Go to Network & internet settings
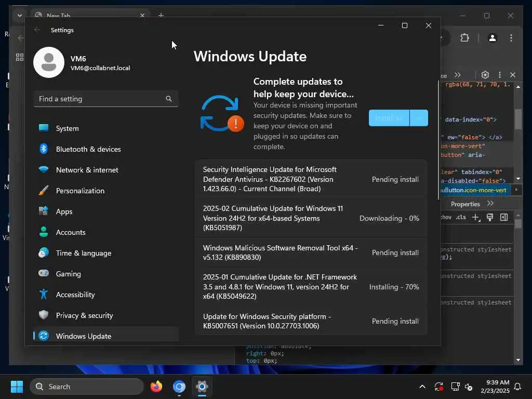532x399 pixels. click(106, 170)
